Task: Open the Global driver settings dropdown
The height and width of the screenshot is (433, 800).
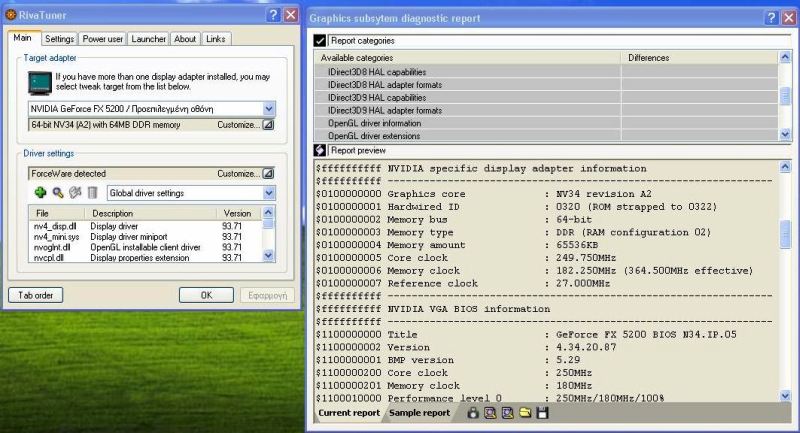Action: point(269,193)
